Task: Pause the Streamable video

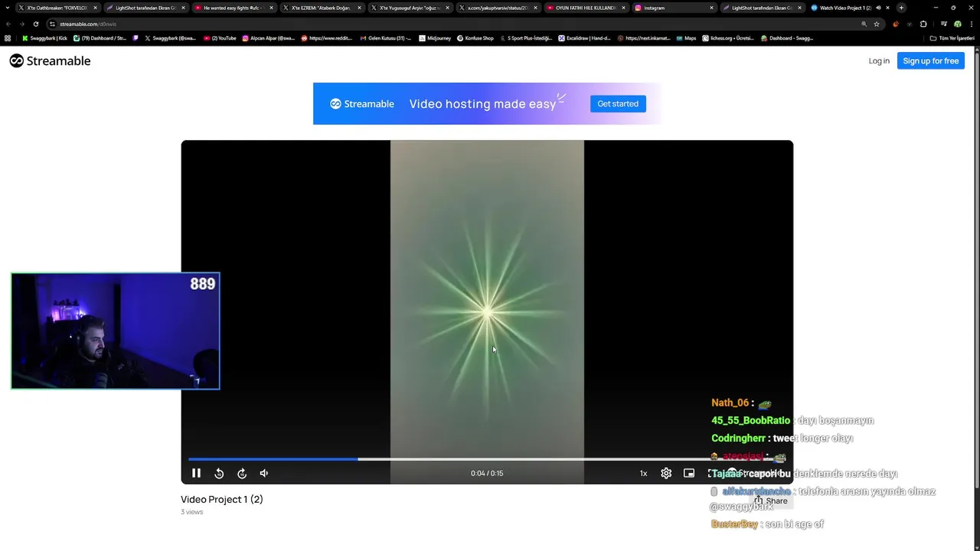Action: [x=196, y=473]
